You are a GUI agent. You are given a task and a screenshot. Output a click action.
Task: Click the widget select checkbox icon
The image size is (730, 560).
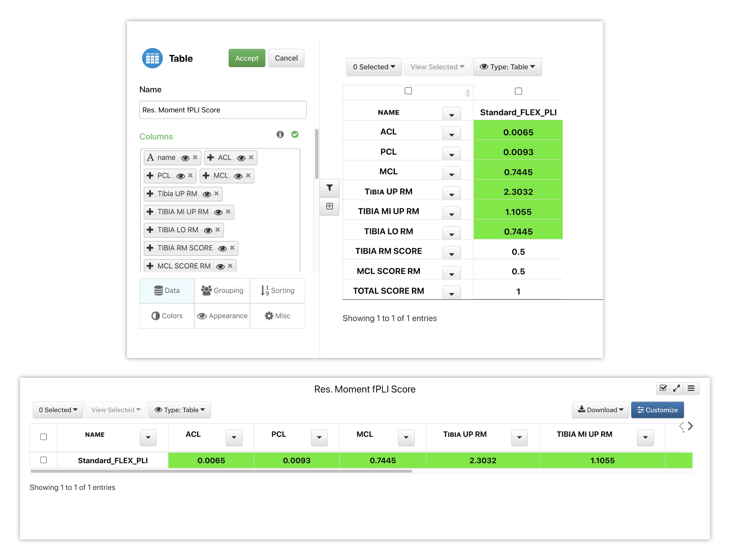663,388
